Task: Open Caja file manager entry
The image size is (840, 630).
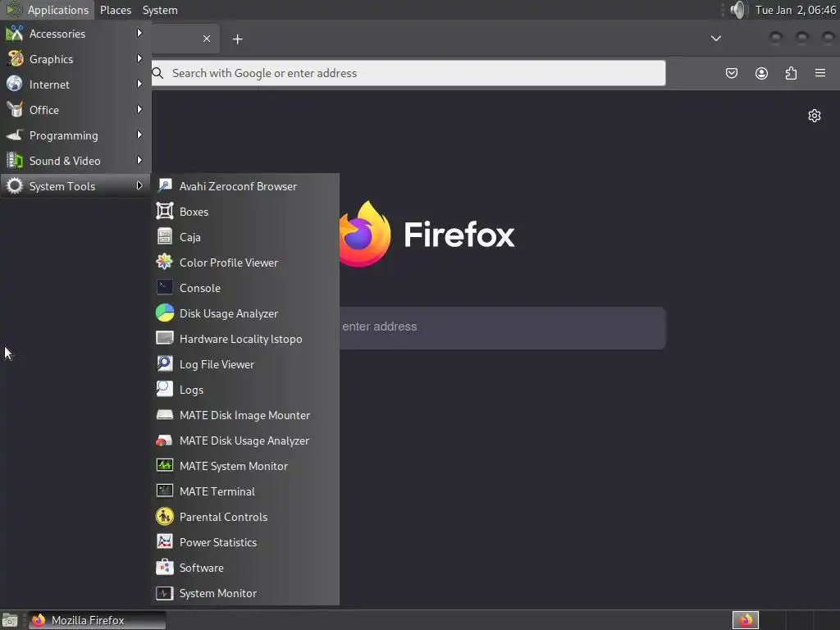Action: pyautogui.click(x=245, y=237)
